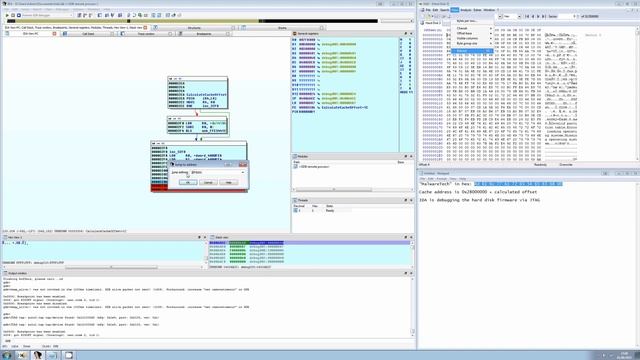Choose Bytes per row in the menu
The width and height of the screenshot is (640, 360).
[x=472, y=21]
